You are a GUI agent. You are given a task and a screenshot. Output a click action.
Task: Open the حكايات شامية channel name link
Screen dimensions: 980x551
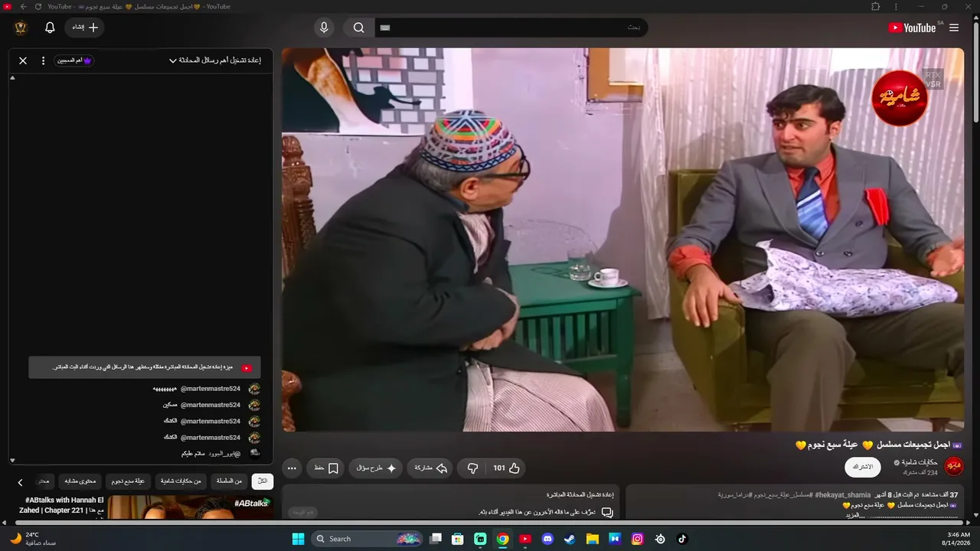point(920,462)
